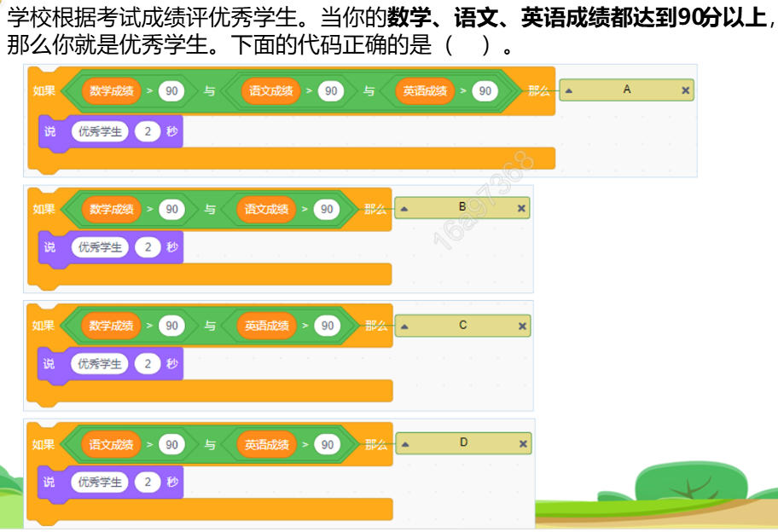Click the 与 operator in option B
Screen dimensions: 778x532
tap(210, 209)
